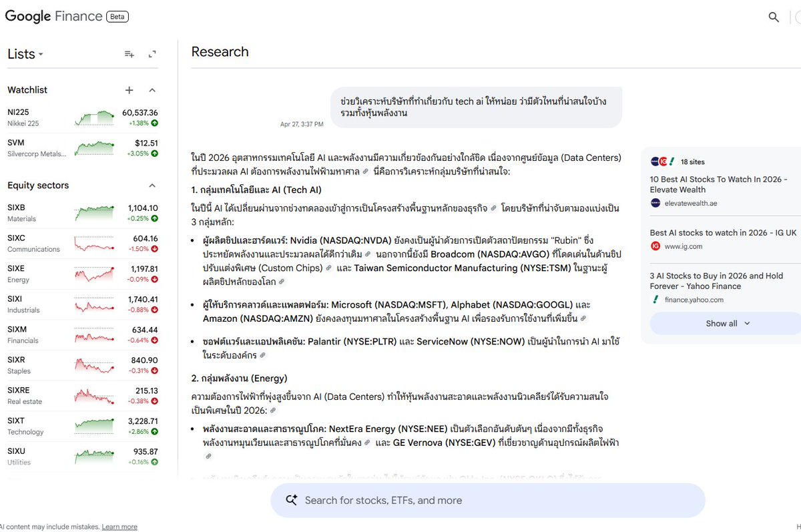Image resolution: width=801 pixels, height=532 pixels.
Task: Click the search for stocks input field
Action: (487, 501)
